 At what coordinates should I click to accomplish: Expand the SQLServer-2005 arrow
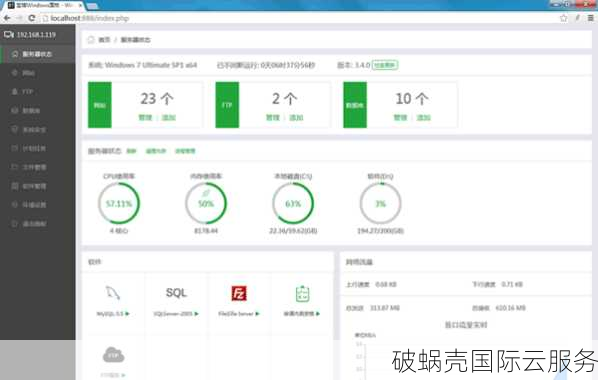tap(196, 314)
